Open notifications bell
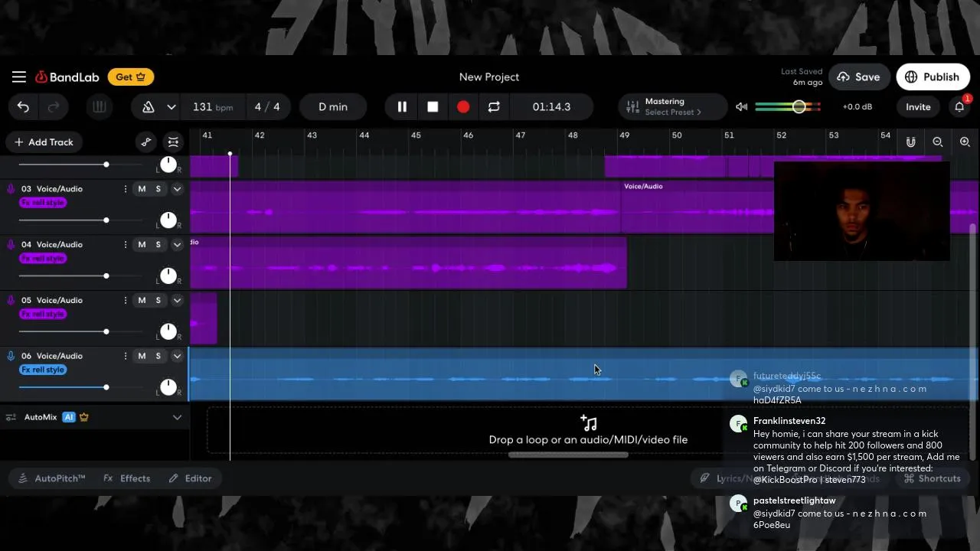This screenshot has width=980, height=551. (959, 107)
